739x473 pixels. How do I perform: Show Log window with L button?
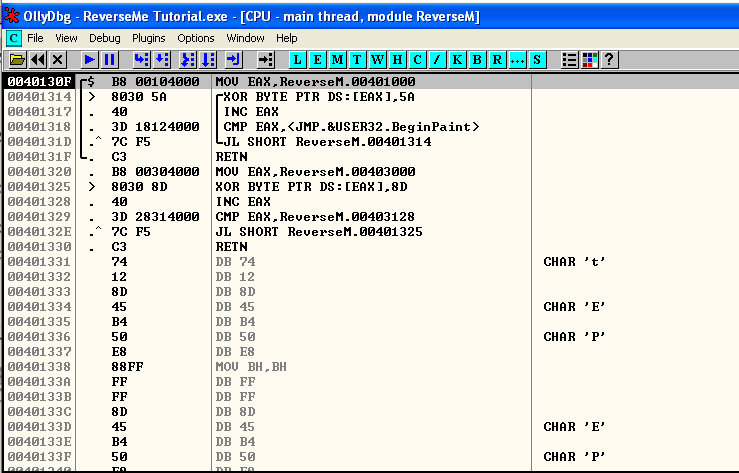(x=297, y=60)
